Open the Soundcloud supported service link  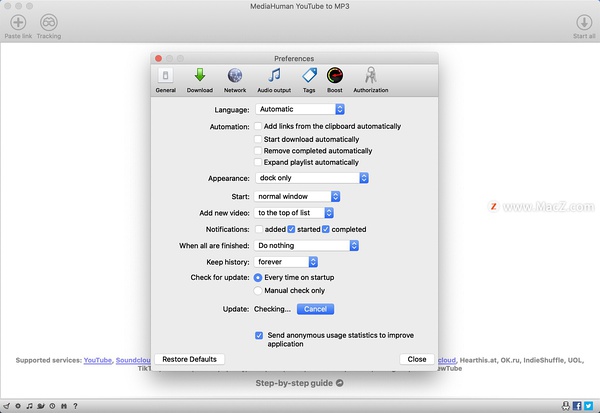pos(133,360)
